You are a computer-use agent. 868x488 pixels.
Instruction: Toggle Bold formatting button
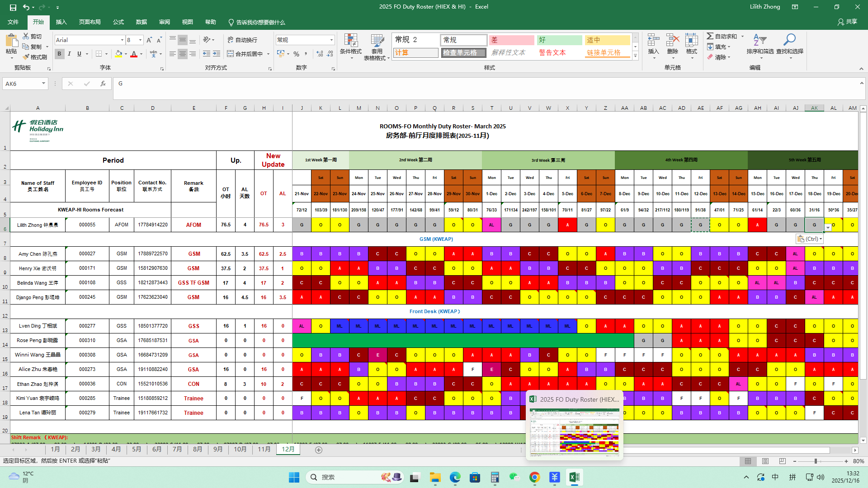click(59, 54)
